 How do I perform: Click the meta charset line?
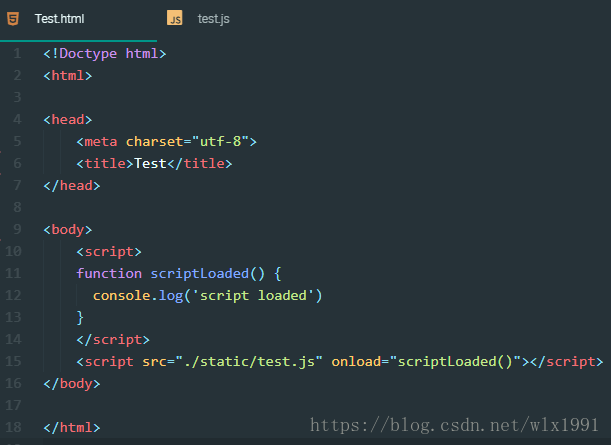point(166,141)
